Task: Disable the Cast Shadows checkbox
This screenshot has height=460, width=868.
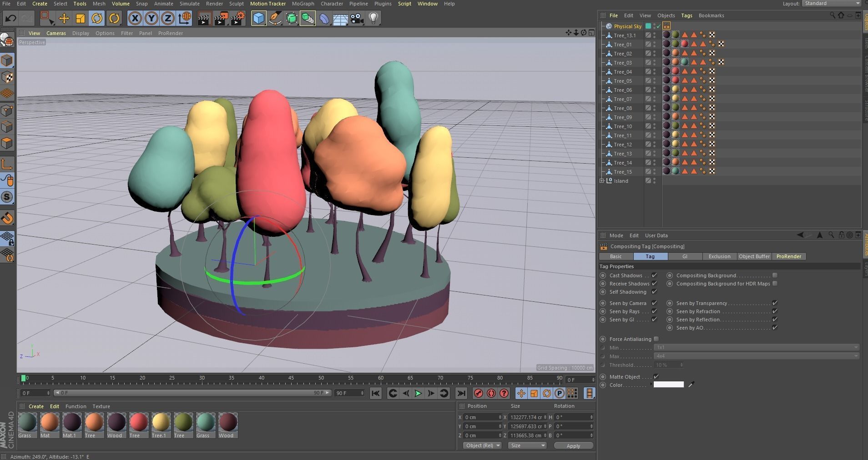Action: tap(654, 275)
